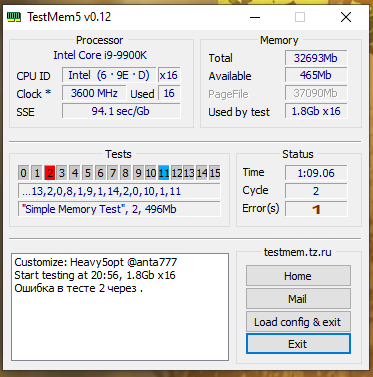The height and width of the screenshot is (377, 373).
Task: Close the TestMem5 window
Action: (346, 17)
